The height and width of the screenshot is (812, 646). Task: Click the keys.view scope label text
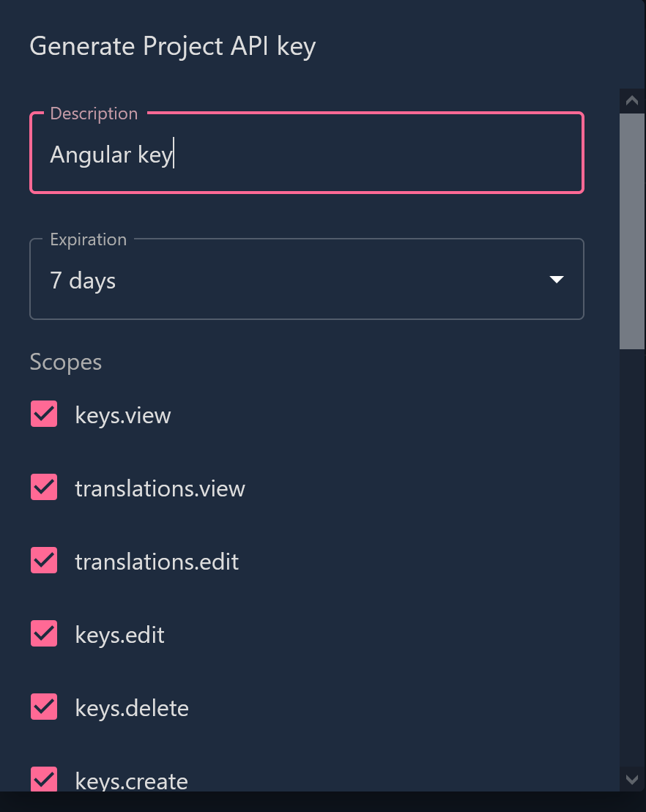point(122,415)
